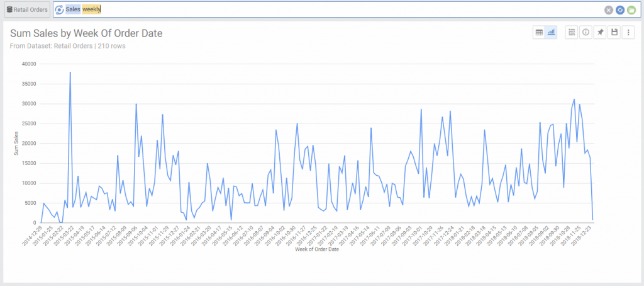
Task: Click the 2018-03-18 x-axis date label
Action: [477, 236]
